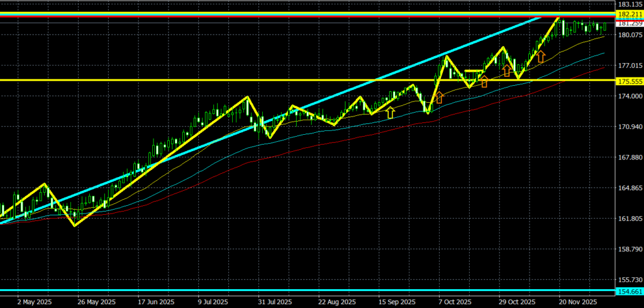Click the yellow 182.211 price label
The image size is (644, 308).
pos(629,14)
